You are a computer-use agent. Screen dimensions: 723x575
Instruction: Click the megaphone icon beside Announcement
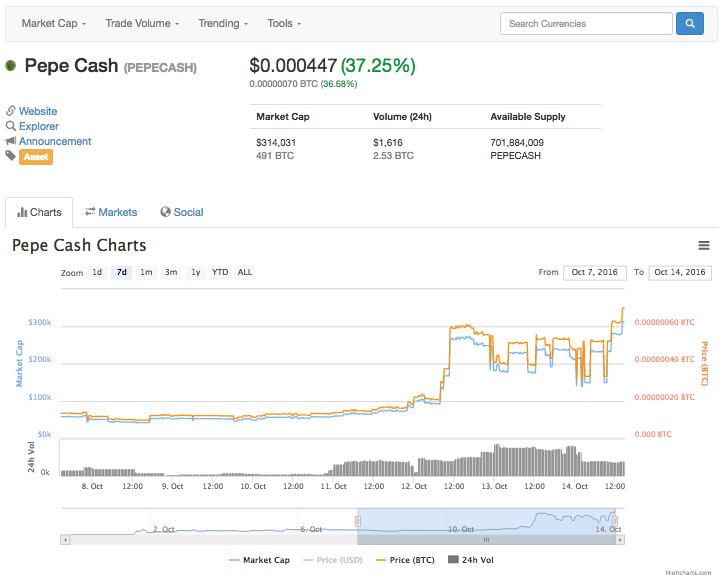(x=11, y=141)
